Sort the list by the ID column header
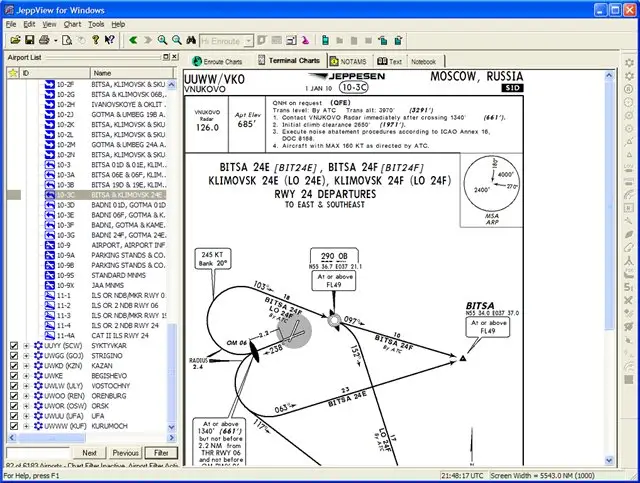The height and width of the screenshot is (483, 640). (x=54, y=73)
